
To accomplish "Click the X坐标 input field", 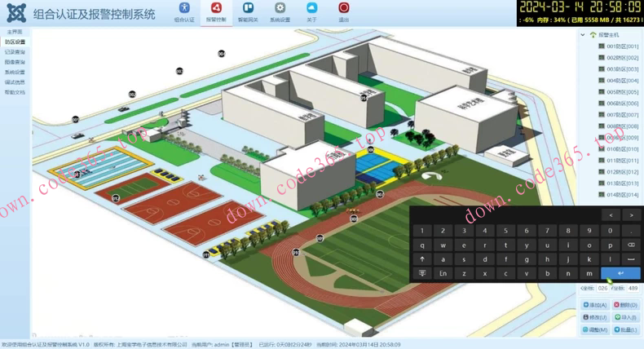I will pyautogui.click(x=602, y=288).
